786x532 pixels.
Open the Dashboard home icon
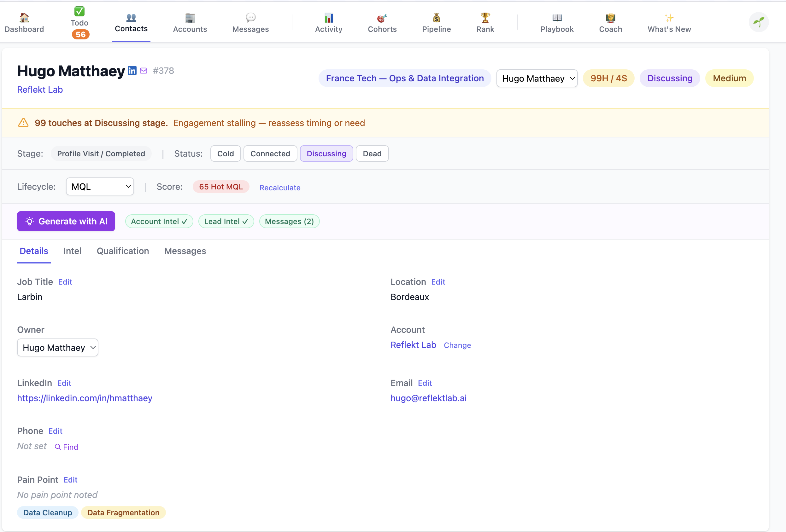point(24,18)
